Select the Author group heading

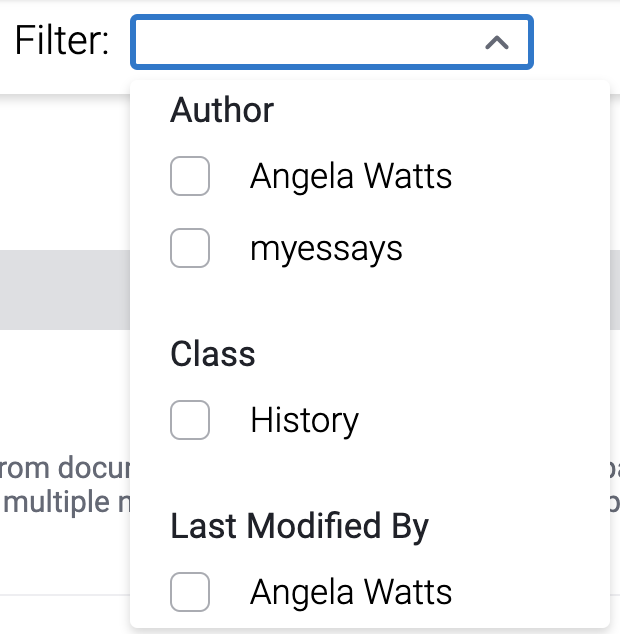[x=222, y=110]
